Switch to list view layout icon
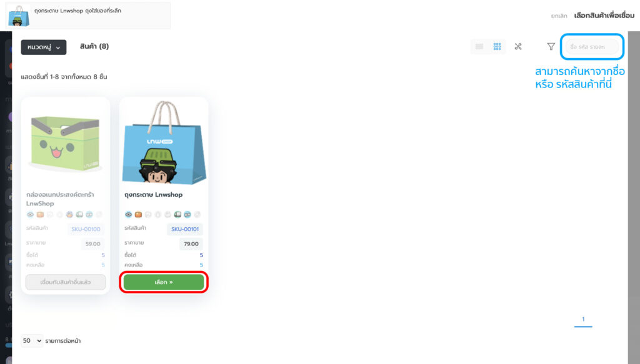The width and height of the screenshot is (640, 364). click(479, 46)
